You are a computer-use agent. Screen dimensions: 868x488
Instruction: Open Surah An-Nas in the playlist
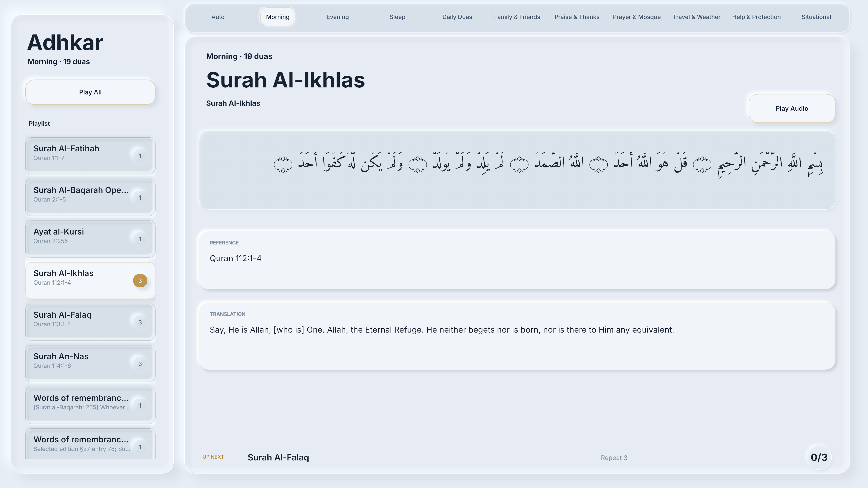[90, 364]
